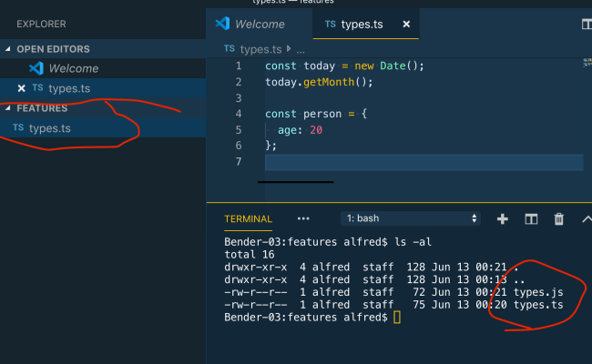Close the types.ts editor tab

point(406,25)
